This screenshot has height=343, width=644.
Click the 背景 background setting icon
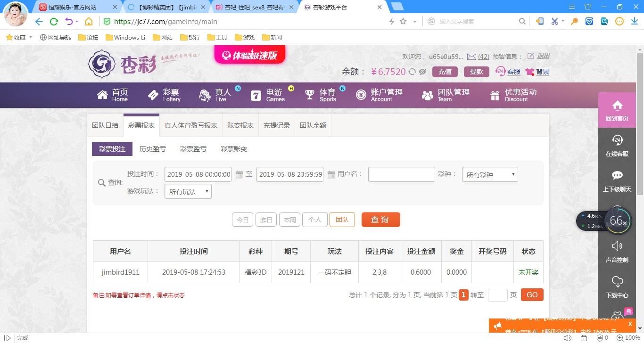(x=530, y=72)
